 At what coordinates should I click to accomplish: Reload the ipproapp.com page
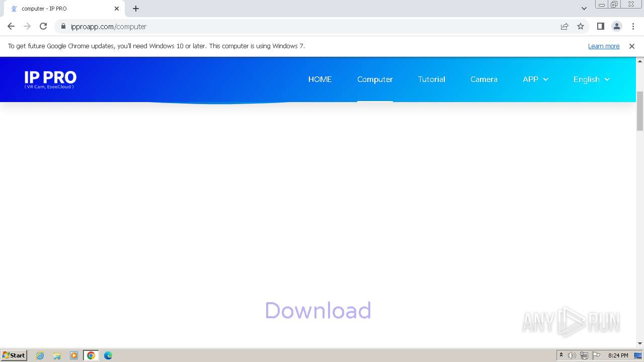(x=43, y=26)
